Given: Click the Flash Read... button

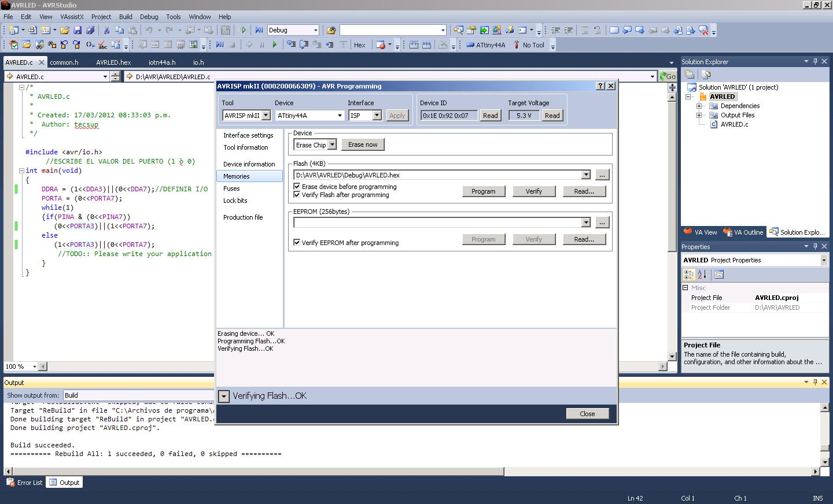Looking at the screenshot, I should [x=584, y=191].
